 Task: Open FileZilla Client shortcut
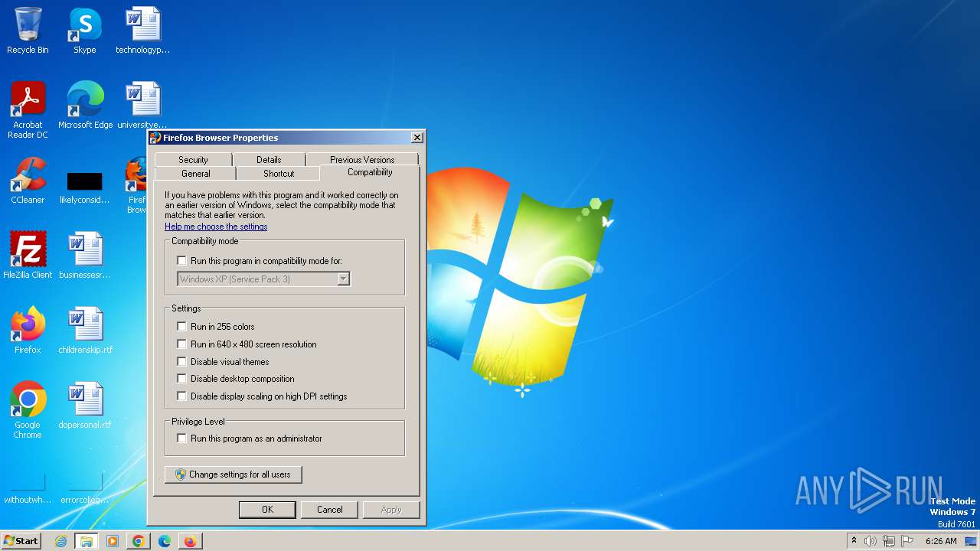(x=28, y=255)
